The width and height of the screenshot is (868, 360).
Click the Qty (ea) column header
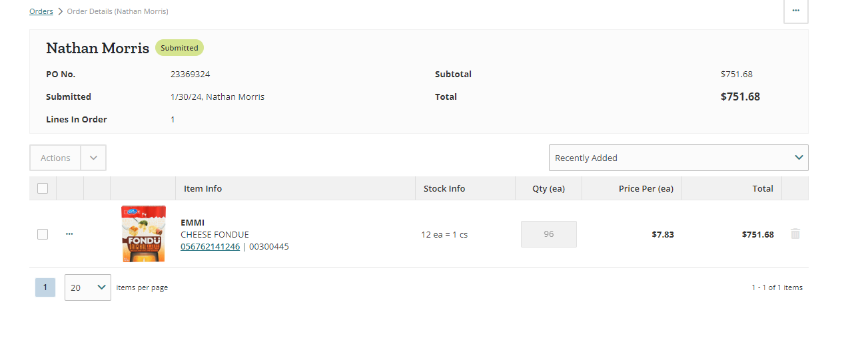pos(548,188)
